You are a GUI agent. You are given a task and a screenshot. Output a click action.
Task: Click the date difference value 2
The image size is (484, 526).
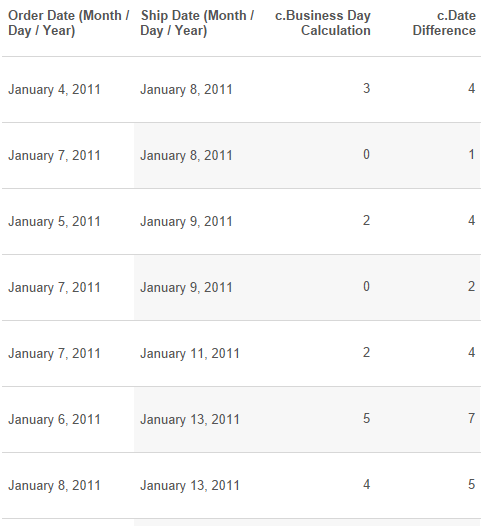click(472, 286)
